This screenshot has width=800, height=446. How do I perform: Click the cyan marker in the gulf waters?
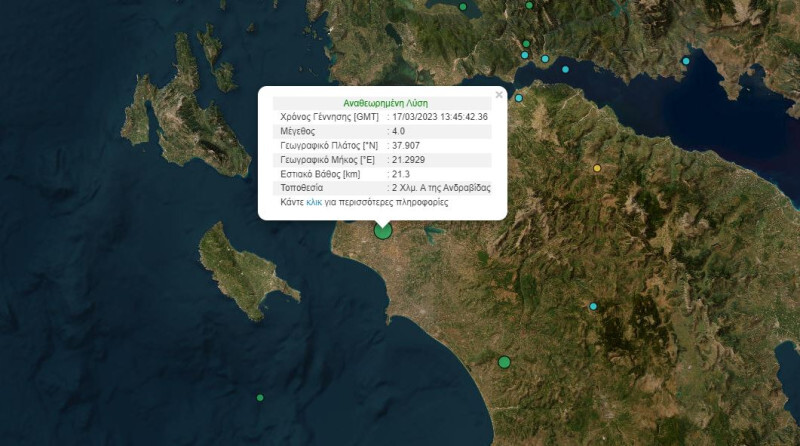(x=566, y=70)
